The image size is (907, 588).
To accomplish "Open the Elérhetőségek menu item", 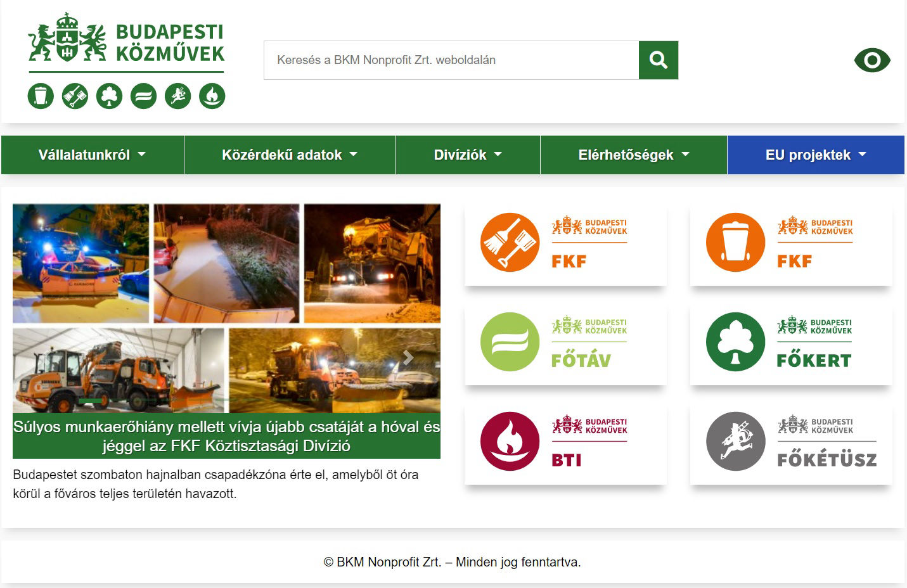I will pos(633,155).
